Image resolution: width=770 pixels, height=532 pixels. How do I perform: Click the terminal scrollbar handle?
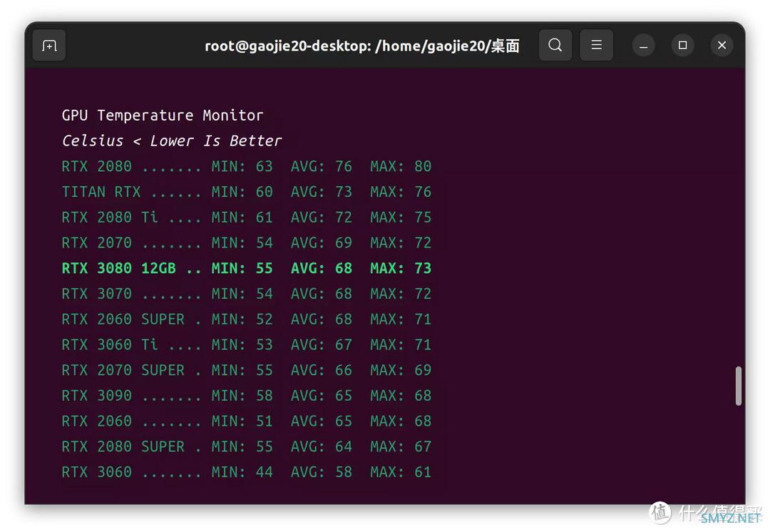click(x=738, y=386)
